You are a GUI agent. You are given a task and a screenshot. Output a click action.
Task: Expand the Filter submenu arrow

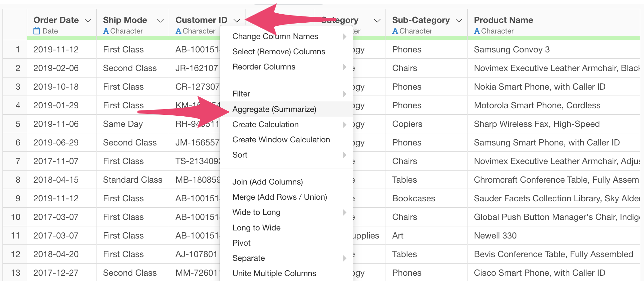345,94
